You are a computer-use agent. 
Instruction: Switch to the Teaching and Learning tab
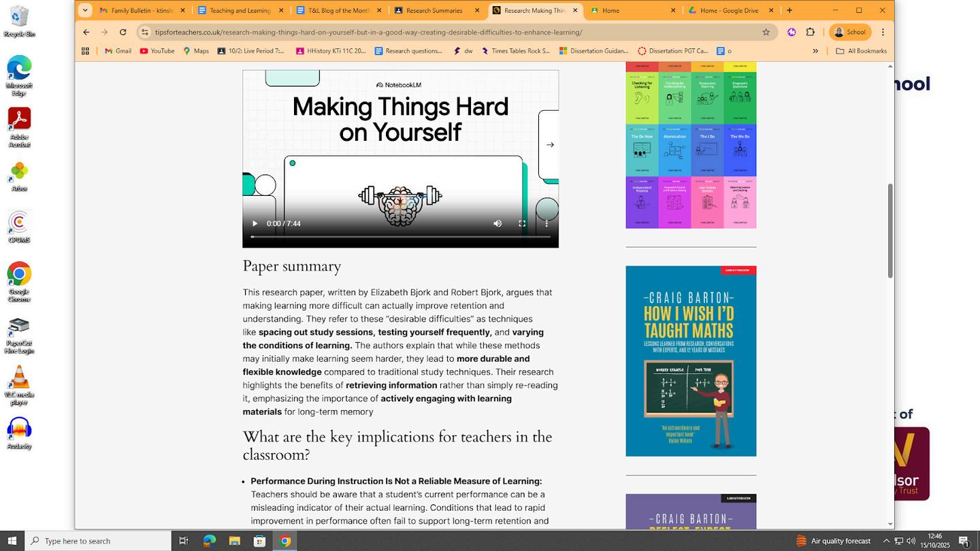pyautogui.click(x=240, y=10)
